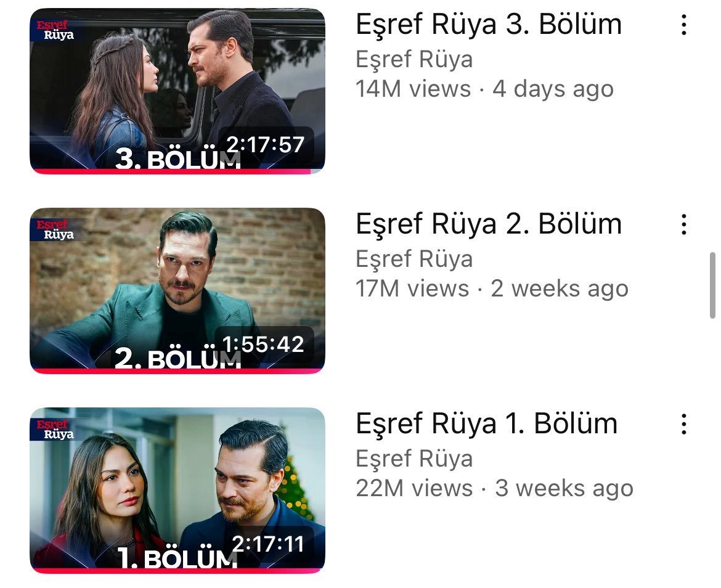Play the 1. Bölüm video thumbnail
721x588 pixels.
[177, 490]
